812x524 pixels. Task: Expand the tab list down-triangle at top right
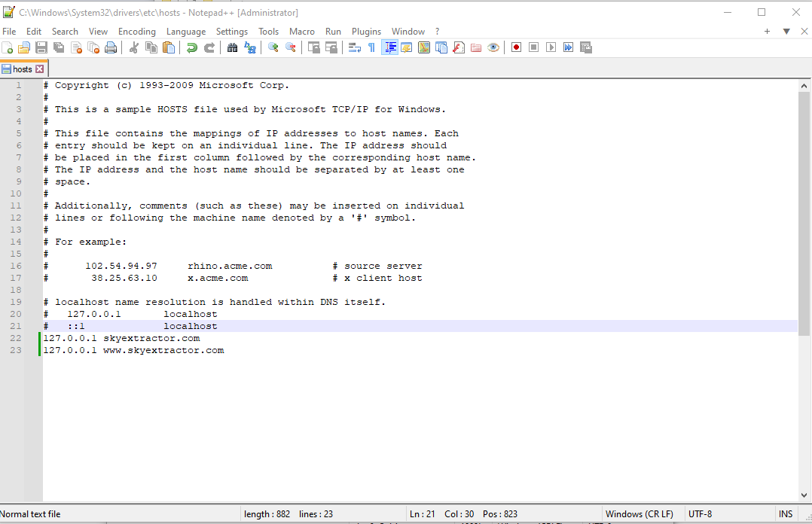pos(786,32)
